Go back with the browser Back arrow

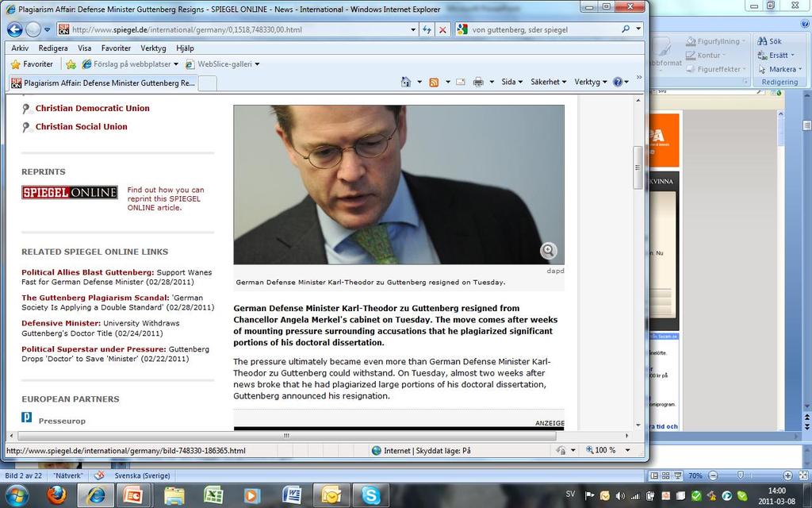click(x=14, y=29)
